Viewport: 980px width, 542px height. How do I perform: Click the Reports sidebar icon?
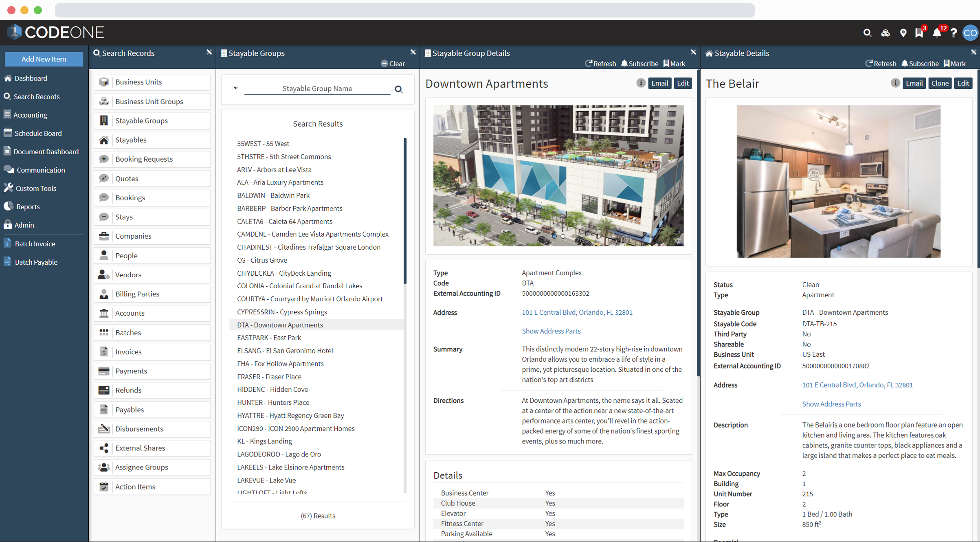tap(9, 206)
